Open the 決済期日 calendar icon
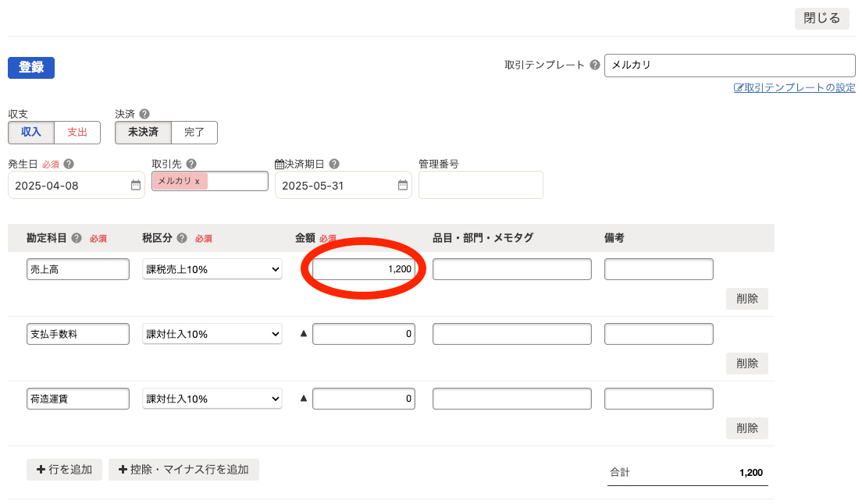The image size is (862, 504). [x=402, y=185]
